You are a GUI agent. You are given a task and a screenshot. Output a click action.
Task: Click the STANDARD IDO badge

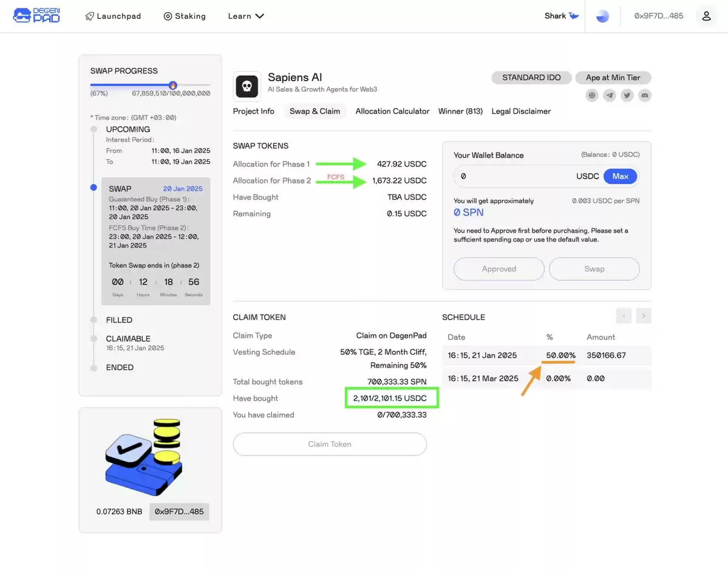(x=531, y=78)
